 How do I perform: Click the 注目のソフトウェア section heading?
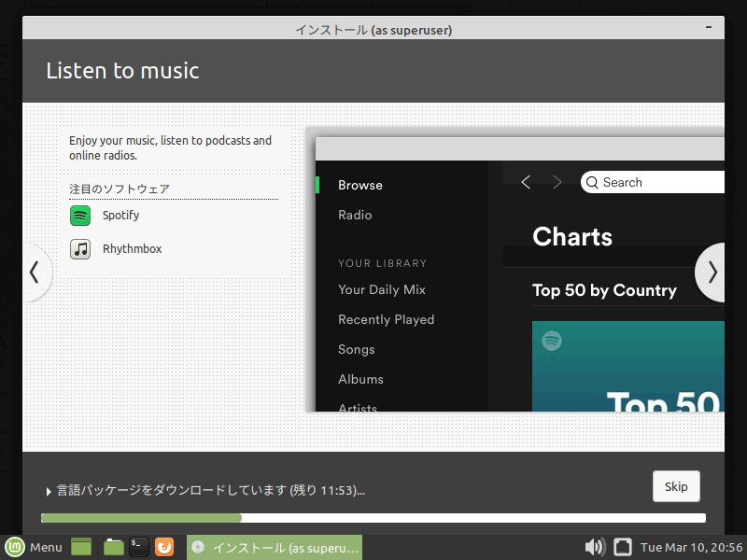coord(120,189)
